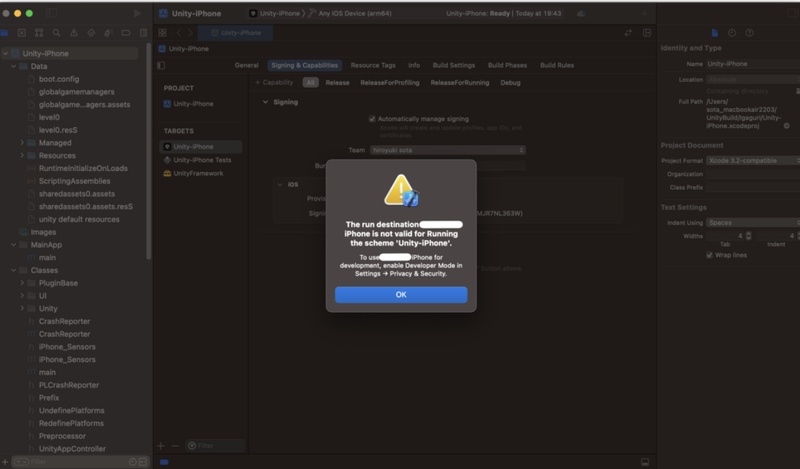Click the indent Widths Tab stepper

[748, 236]
